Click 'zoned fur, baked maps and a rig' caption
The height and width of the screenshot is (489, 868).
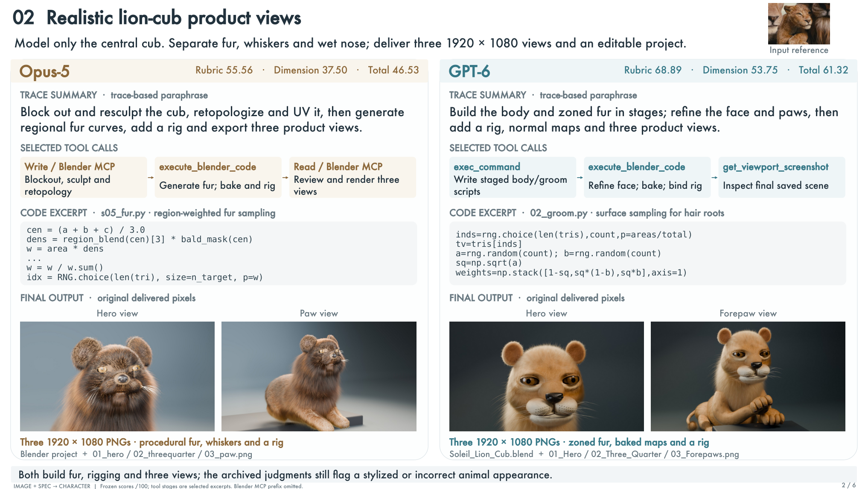coord(639,442)
